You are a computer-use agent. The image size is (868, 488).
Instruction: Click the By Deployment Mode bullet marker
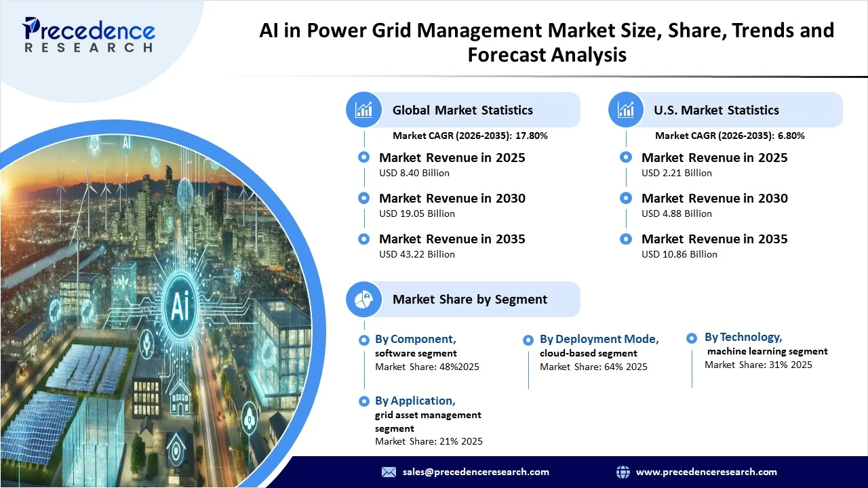coord(528,339)
